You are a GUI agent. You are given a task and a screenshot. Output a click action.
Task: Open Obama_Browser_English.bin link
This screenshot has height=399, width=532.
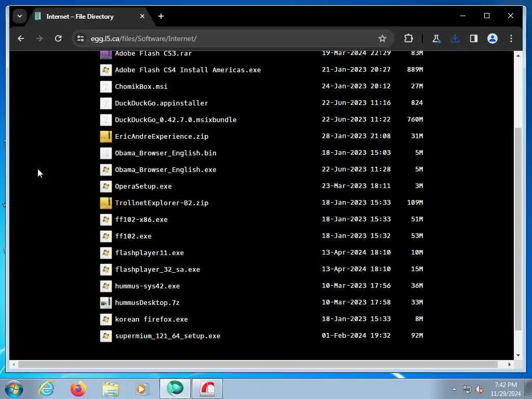click(166, 153)
